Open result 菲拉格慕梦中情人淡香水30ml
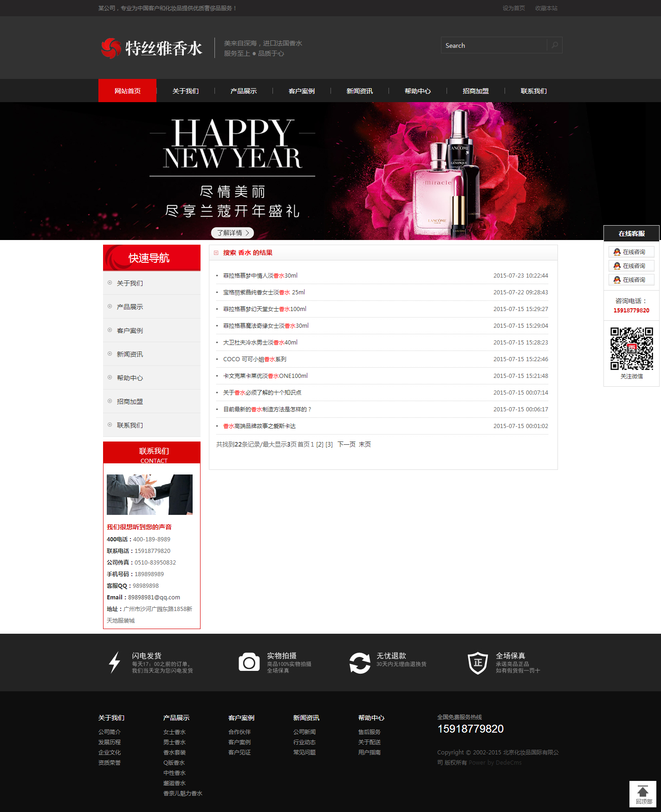This screenshot has width=661, height=812. click(x=260, y=276)
